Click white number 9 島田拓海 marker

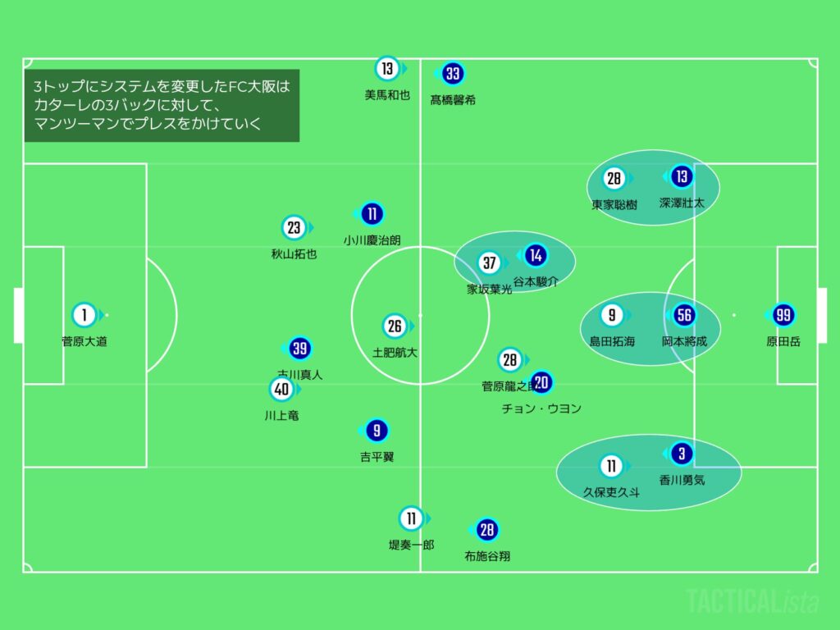[611, 315]
